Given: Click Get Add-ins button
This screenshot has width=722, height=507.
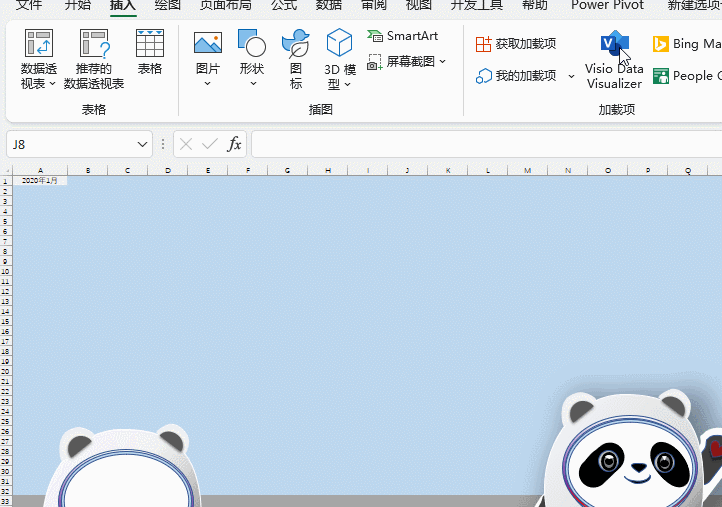Looking at the screenshot, I should (516, 44).
